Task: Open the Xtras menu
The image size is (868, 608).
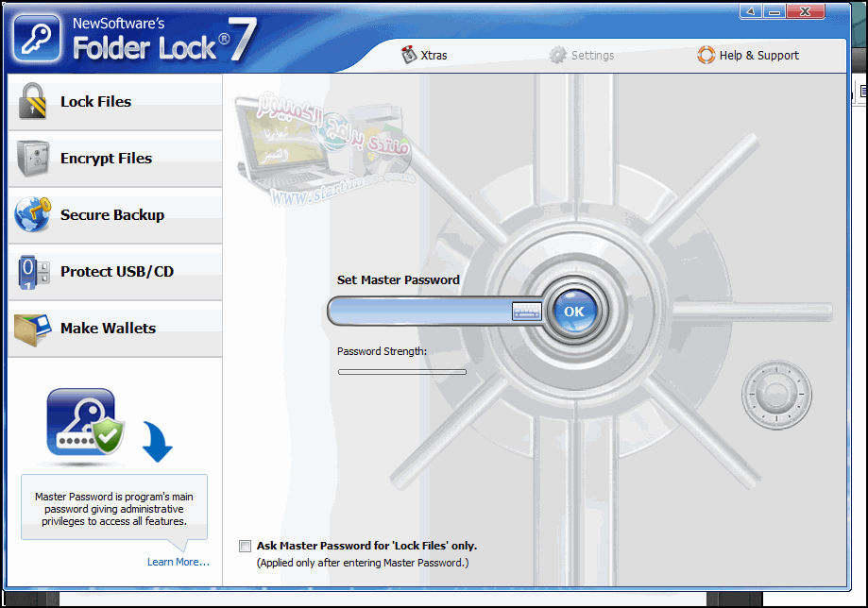Action: tap(424, 55)
